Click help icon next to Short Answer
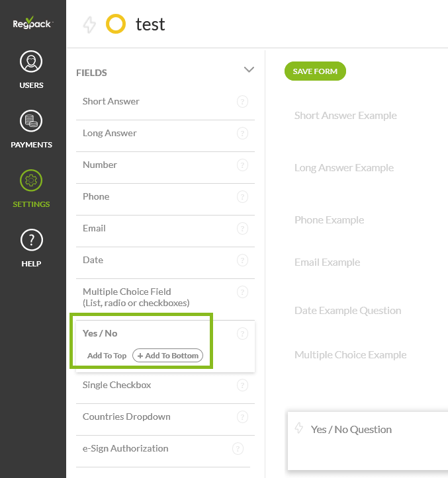 (x=242, y=102)
